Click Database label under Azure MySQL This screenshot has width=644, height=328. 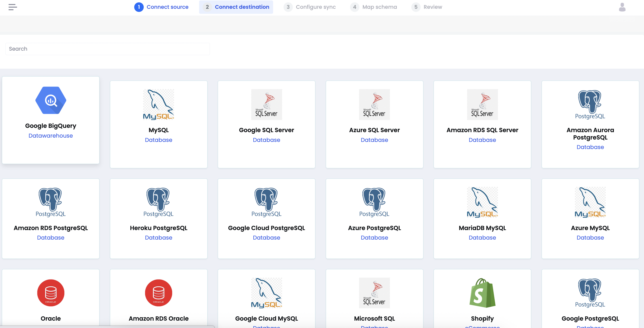pos(590,238)
